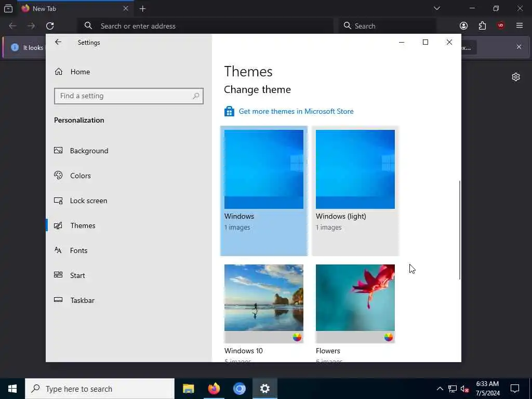
Task: Click the Firefox back navigation arrow
Action: 12,26
